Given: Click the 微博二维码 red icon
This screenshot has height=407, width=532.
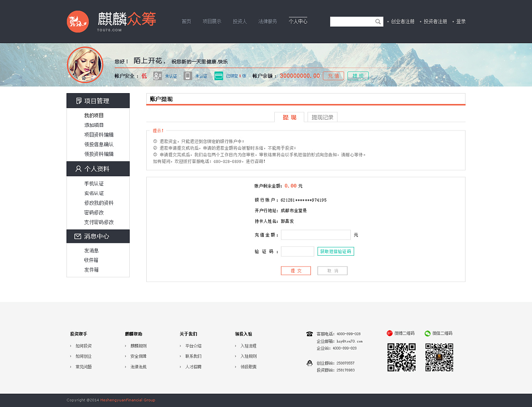Looking at the screenshot, I should coord(389,333).
